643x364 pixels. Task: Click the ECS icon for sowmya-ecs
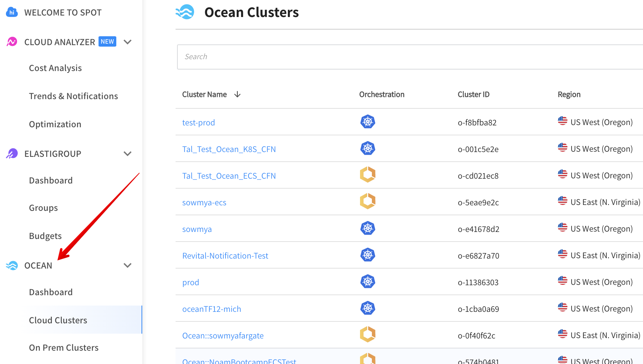click(367, 201)
